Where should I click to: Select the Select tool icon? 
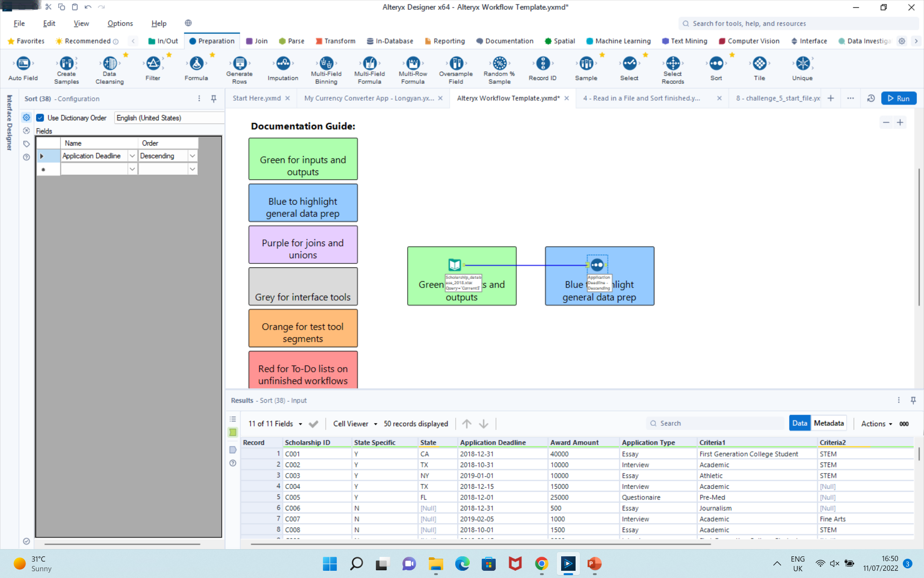[x=629, y=63]
